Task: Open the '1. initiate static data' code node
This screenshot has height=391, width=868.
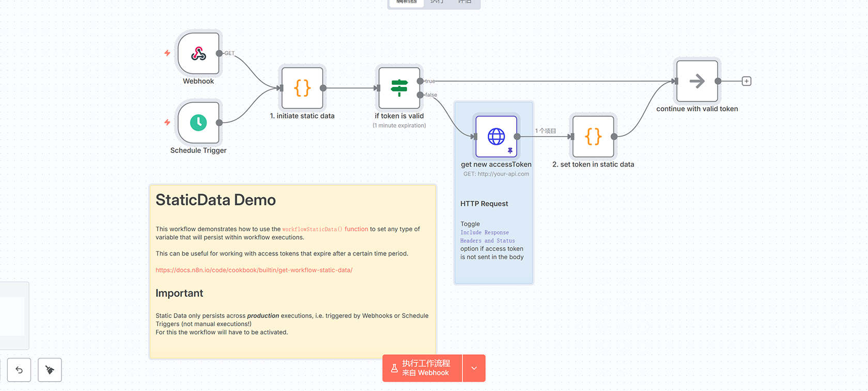Action: click(302, 88)
